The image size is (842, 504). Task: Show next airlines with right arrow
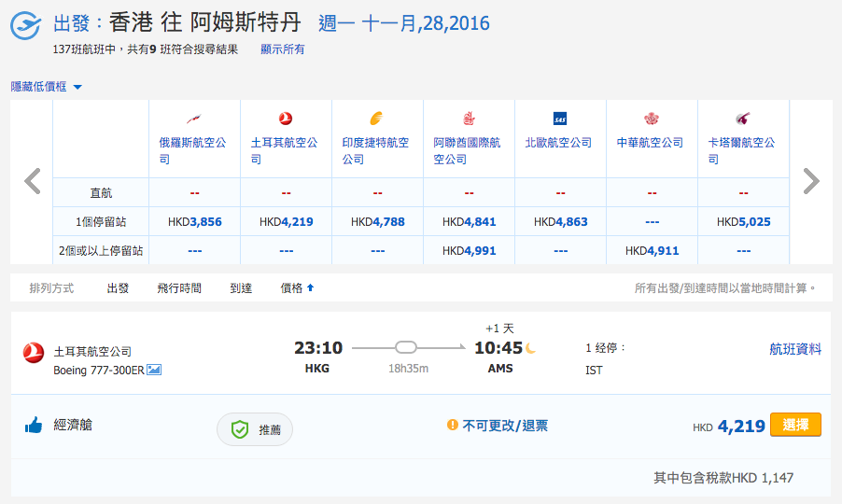click(811, 181)
